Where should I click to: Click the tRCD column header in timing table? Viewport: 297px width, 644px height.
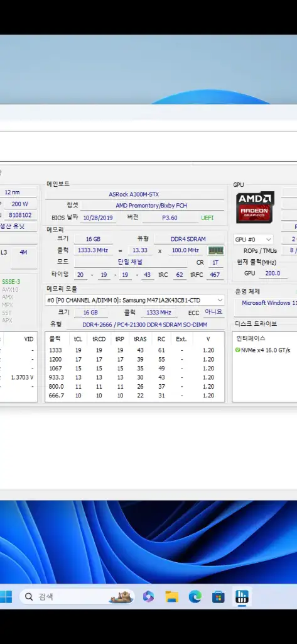(99, 339)
